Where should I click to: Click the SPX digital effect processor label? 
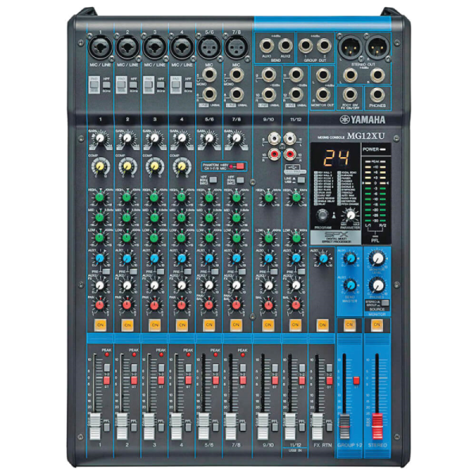pyautogui.click(x=336, y=237)
